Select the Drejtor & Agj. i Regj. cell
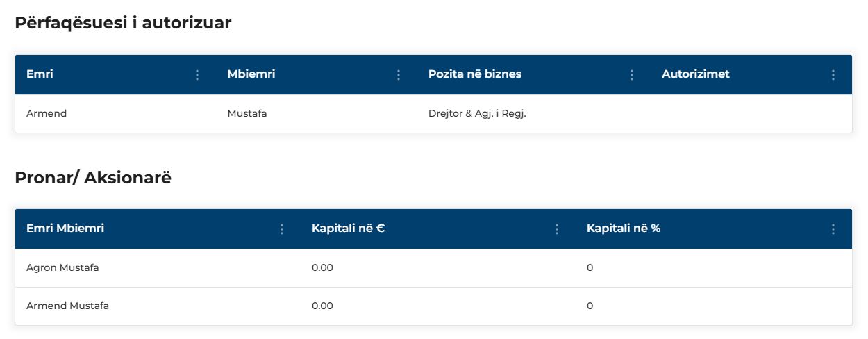The width and height of the screenshot is (868, 339). point(478,114)
